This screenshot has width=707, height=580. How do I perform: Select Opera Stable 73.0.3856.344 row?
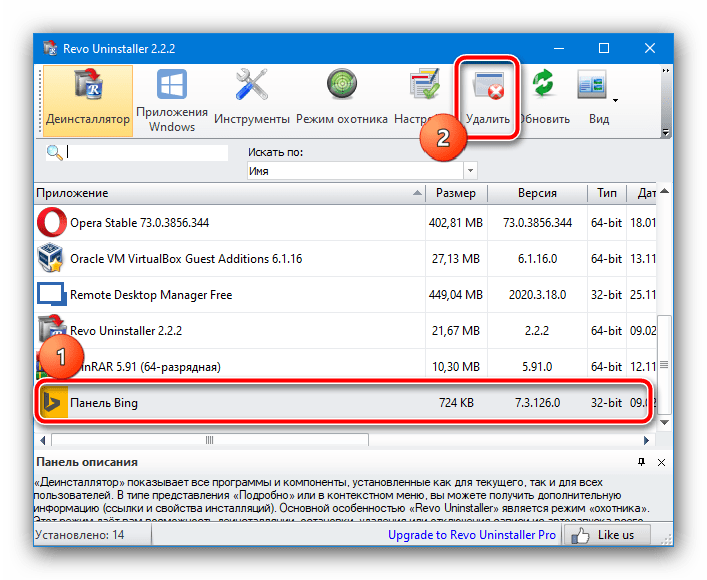pyautogui.click(x=345, y=222)
